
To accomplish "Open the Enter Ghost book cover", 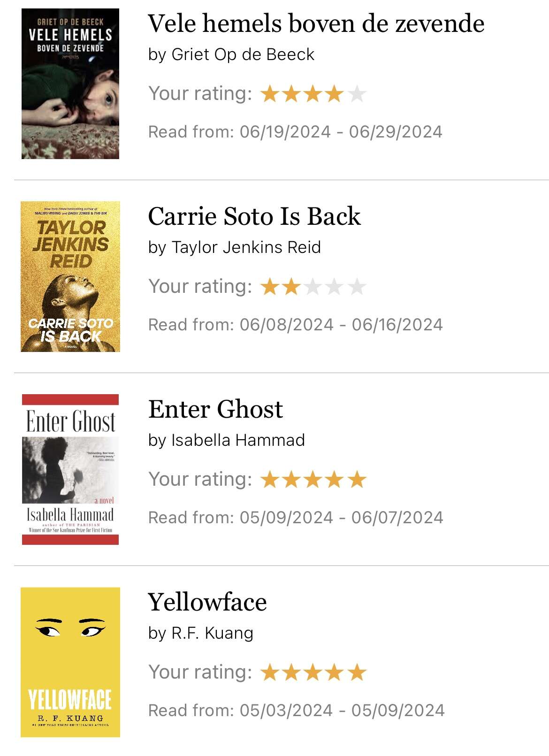I will (x=70, y=469).
